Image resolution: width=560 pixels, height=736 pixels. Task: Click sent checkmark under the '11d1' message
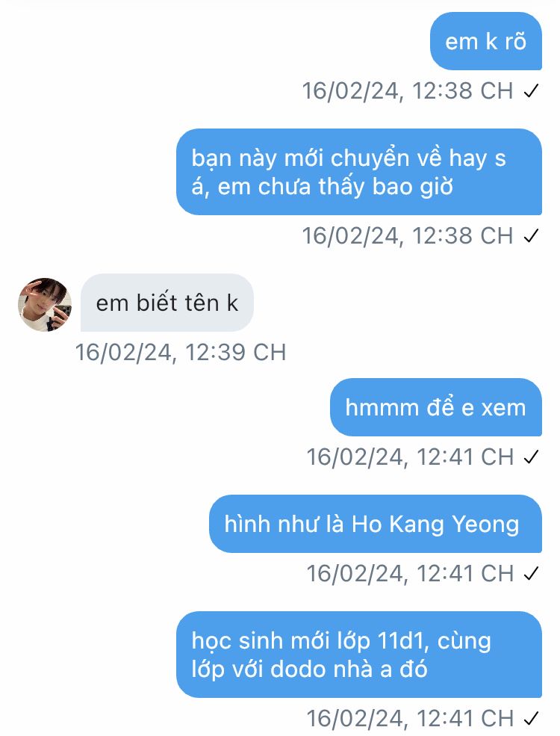531,719
